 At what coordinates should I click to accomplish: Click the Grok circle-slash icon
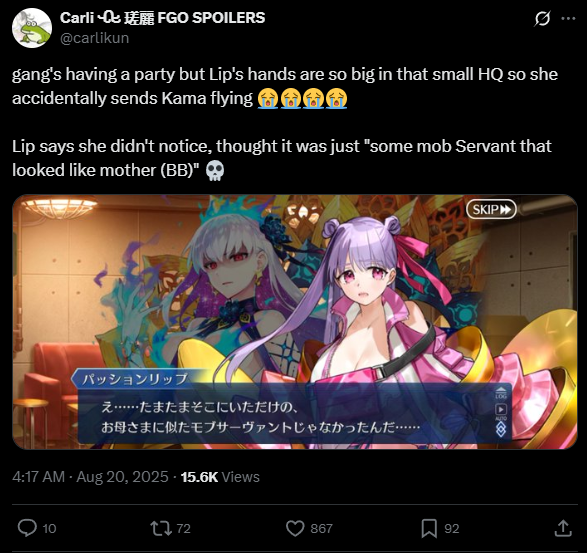pos(542,18)
